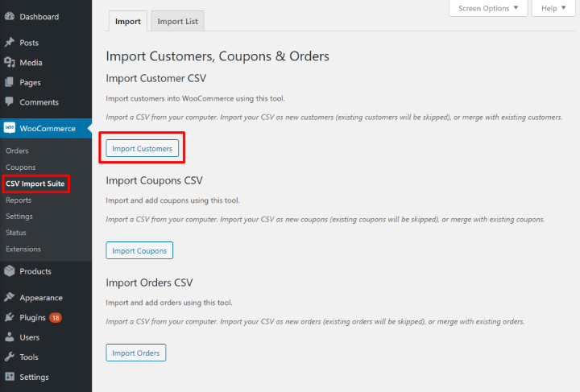
Task: Open Reports under WooCommerce
Action: point(19,200)
